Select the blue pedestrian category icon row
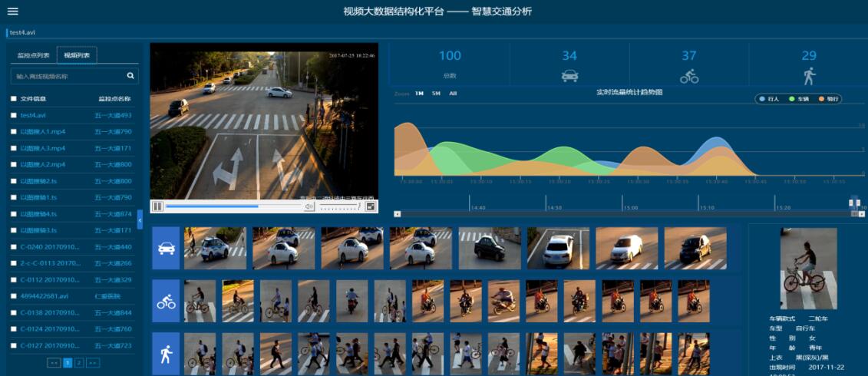The width and height of the screenshot is (868, 376). coord(166,354)
